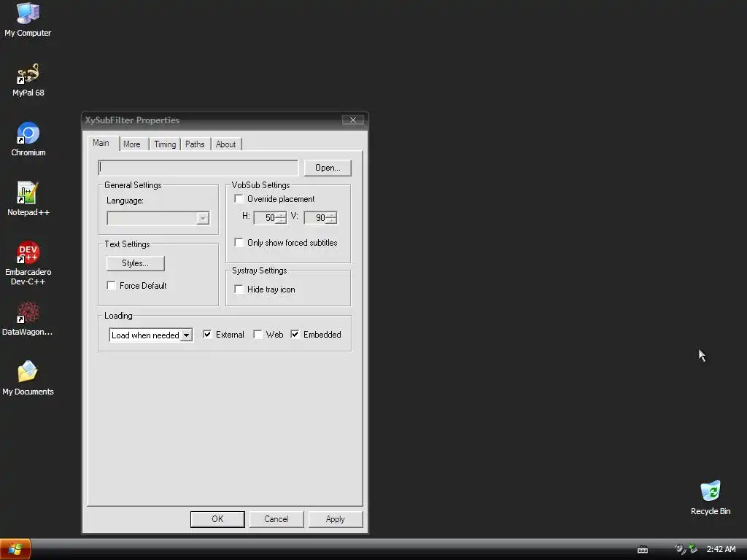747x560 pixels.
Task: Select the My Documents desktop icon
Action: click(28, 378)
